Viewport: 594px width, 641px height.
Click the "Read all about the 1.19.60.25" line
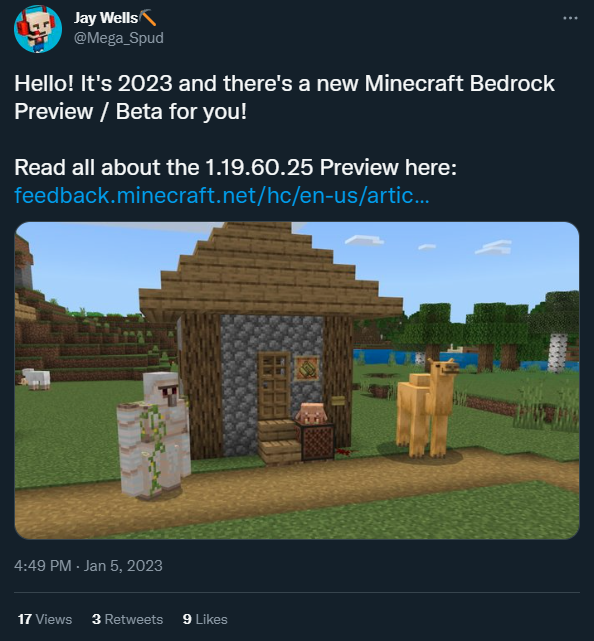point(235,168)
